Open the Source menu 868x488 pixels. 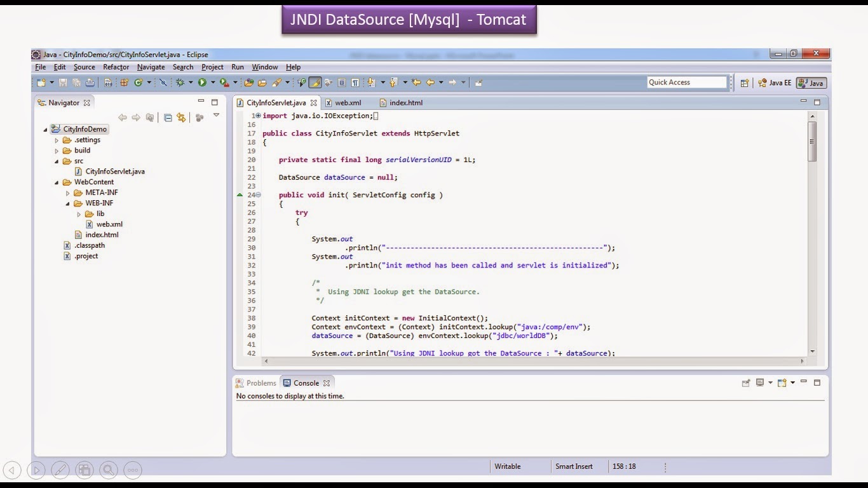coord(85,67)
